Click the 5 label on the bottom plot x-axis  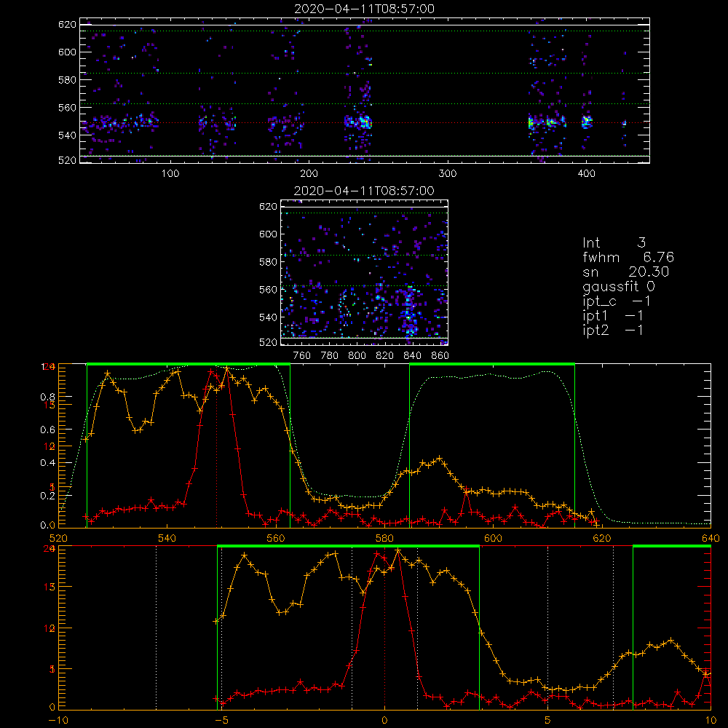548,721
